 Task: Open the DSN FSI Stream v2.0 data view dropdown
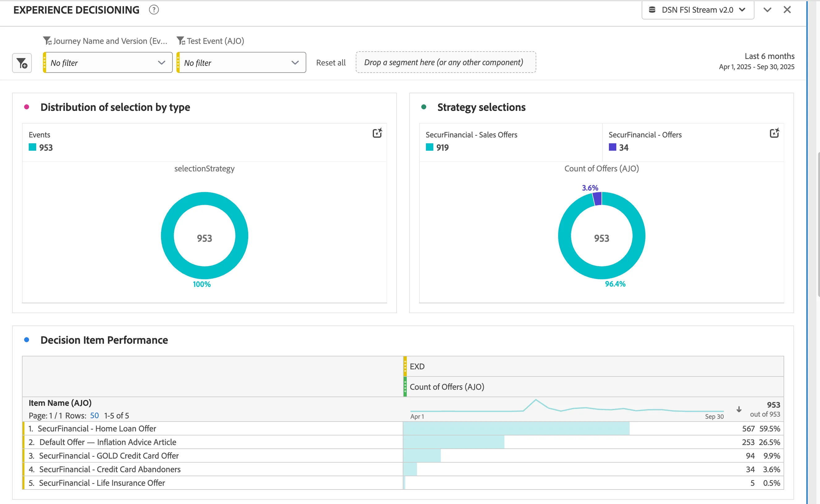698,10
